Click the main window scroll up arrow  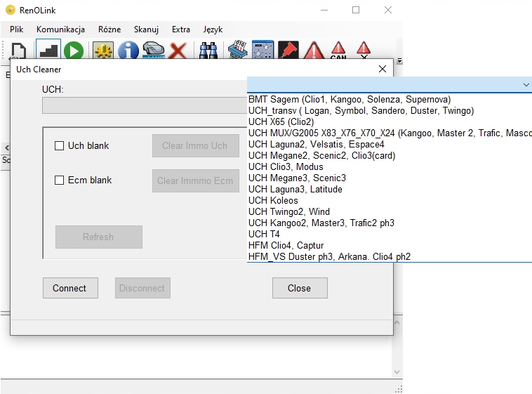click(x=397, y=322)
